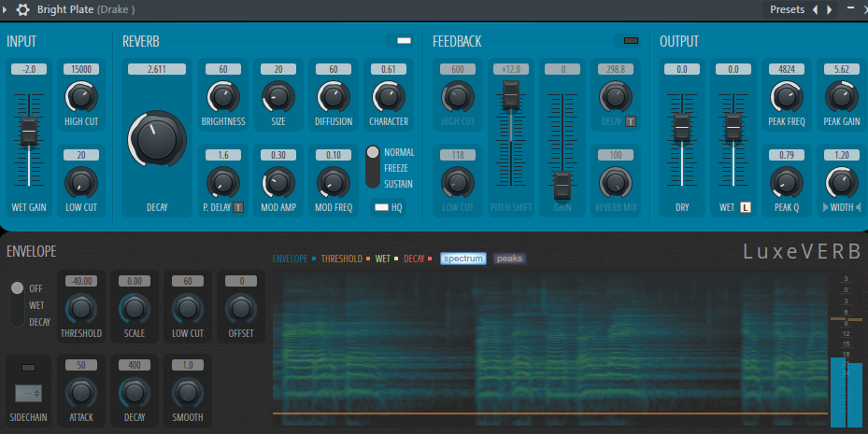Open the Sidechain source selector
This screenshot has width=868, height=434.
[28, 394]
